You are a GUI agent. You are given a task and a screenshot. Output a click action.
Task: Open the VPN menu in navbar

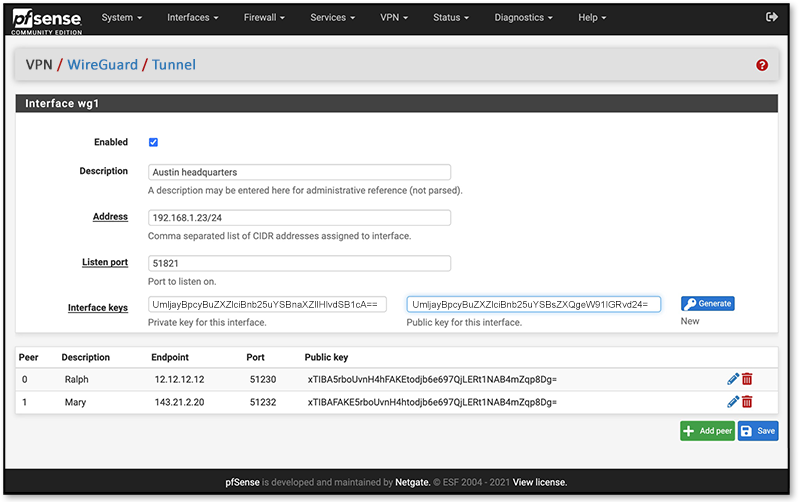(x=394, y=18)
